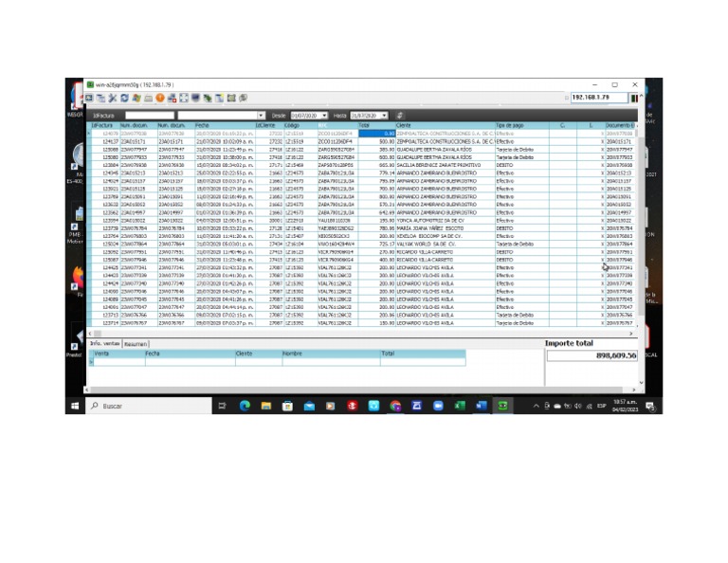Sort by the Código column header
Image resolution: width=728 pixels, height=563 pixels.
(x=300, y=125)
